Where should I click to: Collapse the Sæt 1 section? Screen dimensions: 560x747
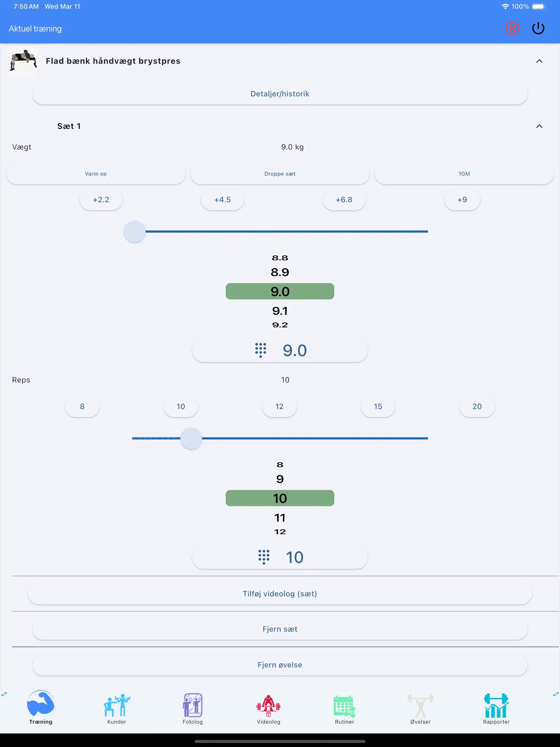(539, 126)
